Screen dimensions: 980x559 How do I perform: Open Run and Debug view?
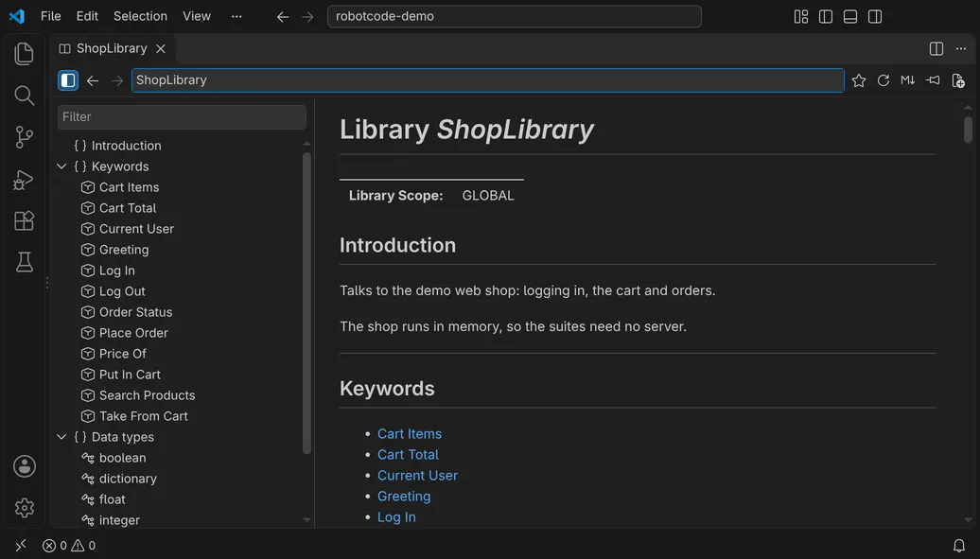point(24,180)
